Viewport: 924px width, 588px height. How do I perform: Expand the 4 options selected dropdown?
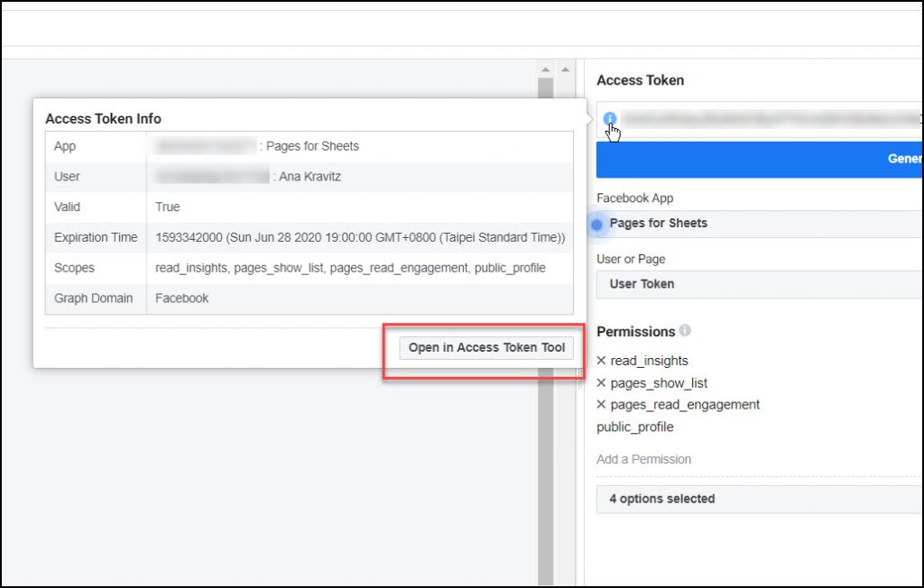(758, 499)
